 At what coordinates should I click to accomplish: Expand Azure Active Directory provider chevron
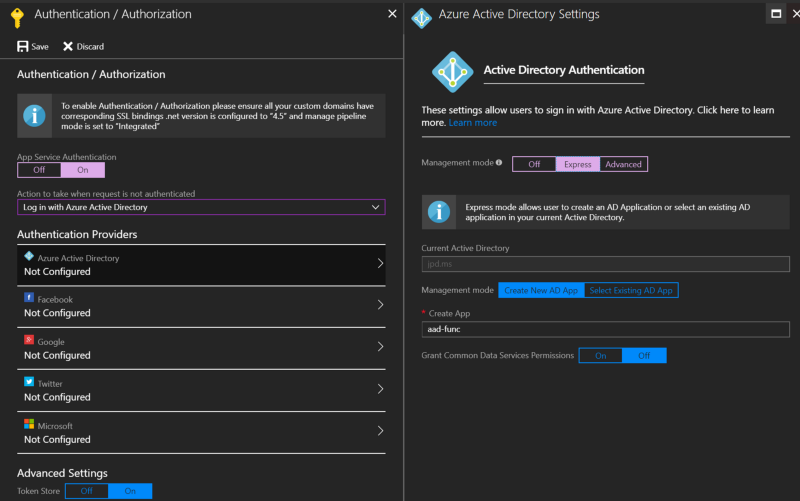point(380,263)
